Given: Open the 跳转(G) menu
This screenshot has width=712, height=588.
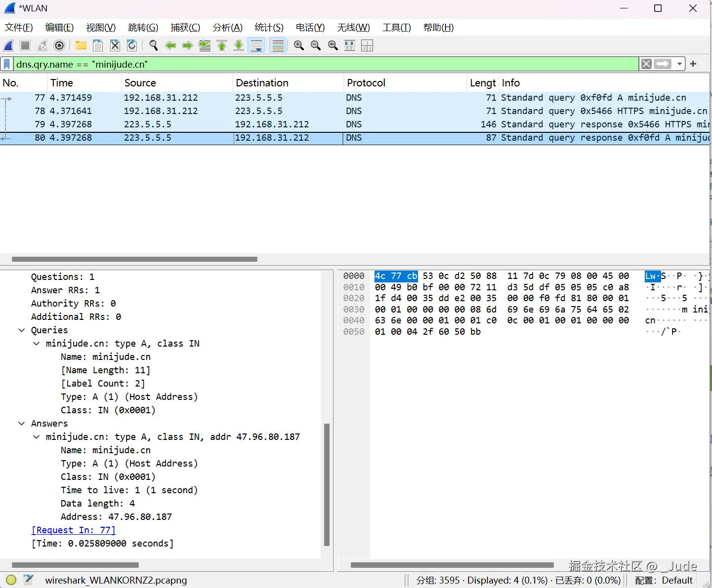Looking at the screenshot, I should 143,28.
